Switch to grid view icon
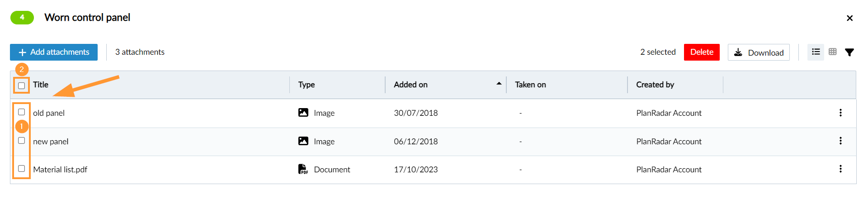The width and height of the screenshot is (868, 204). coord(833,52)
